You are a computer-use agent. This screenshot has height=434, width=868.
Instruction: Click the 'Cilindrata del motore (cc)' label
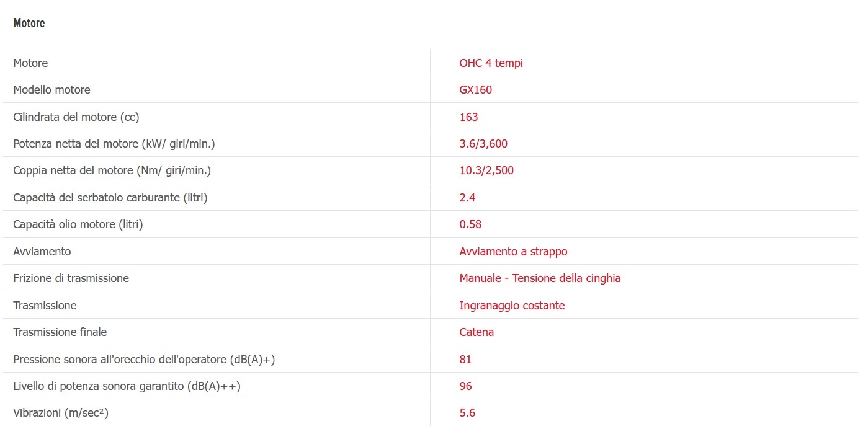tap(76, 117)
